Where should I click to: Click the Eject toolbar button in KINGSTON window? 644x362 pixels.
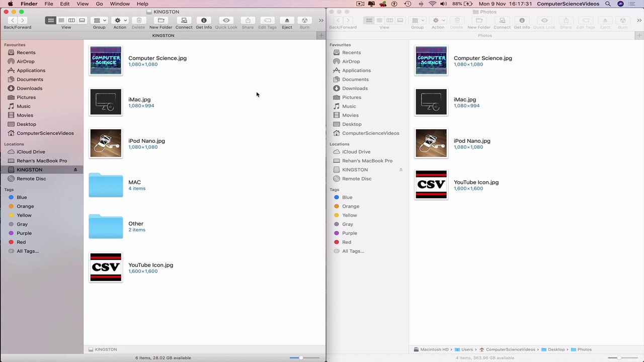point(287,20)
